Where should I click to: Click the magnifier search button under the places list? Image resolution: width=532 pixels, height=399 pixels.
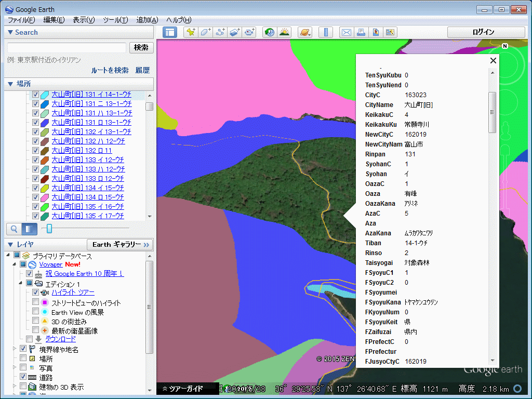(x=14, y=229)
